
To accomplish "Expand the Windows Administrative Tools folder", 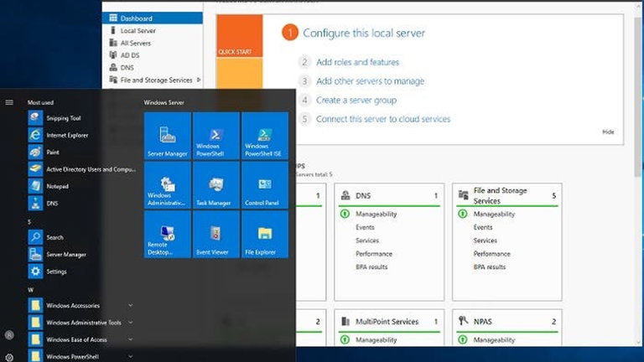I will pyautogui.click(x=81, y=323).
